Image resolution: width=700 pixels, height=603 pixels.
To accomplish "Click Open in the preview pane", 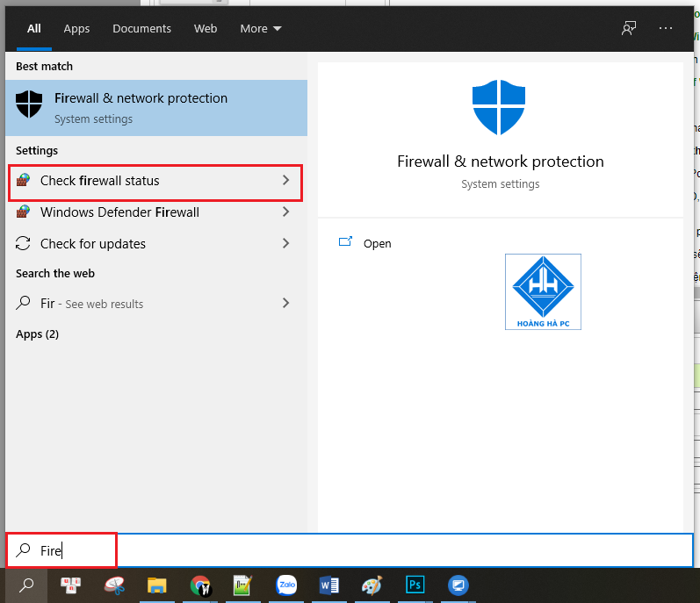I will point(377,243).
